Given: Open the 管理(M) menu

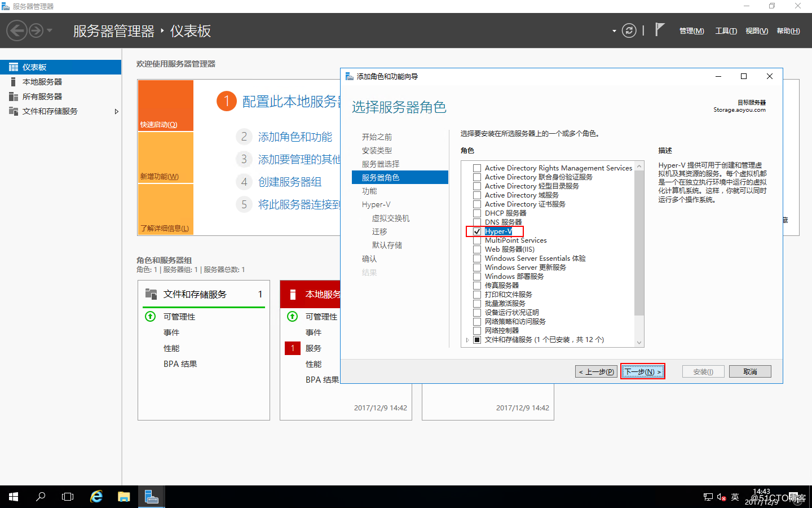Looking at the screenshot, I should pyautogui.click(x=691, y=31).
